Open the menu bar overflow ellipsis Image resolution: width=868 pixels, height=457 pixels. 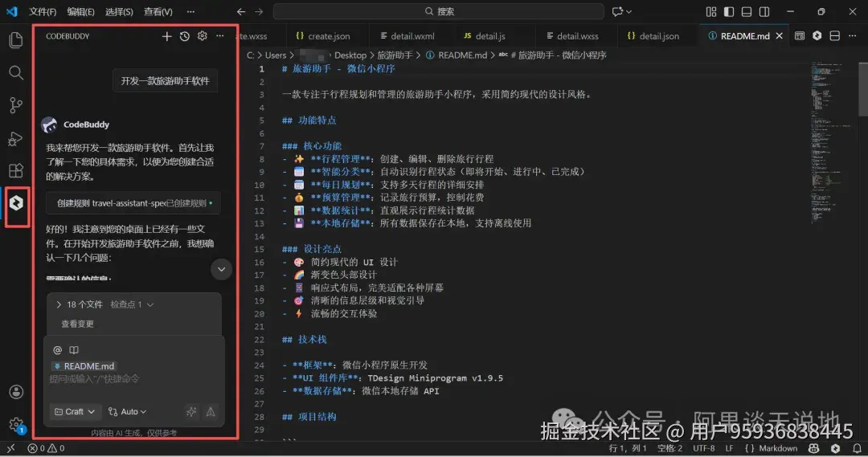point(190,11)
